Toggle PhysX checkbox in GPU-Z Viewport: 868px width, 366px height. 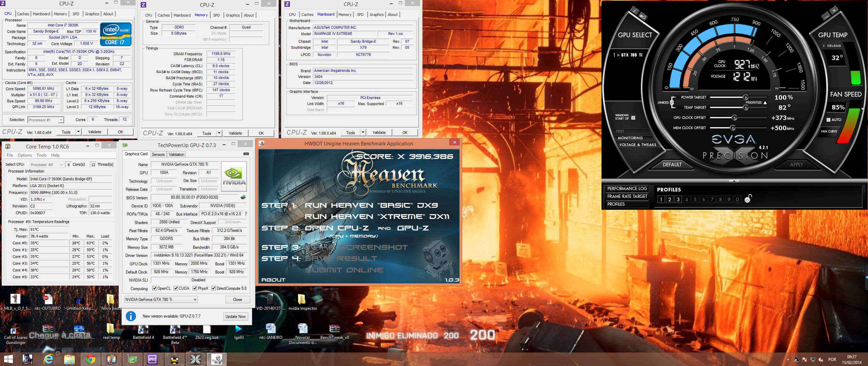click(x=195, y=288)
